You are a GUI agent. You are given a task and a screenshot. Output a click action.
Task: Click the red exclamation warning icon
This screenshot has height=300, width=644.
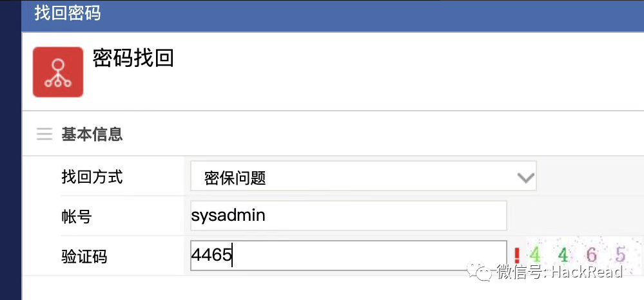coord(516,256)
